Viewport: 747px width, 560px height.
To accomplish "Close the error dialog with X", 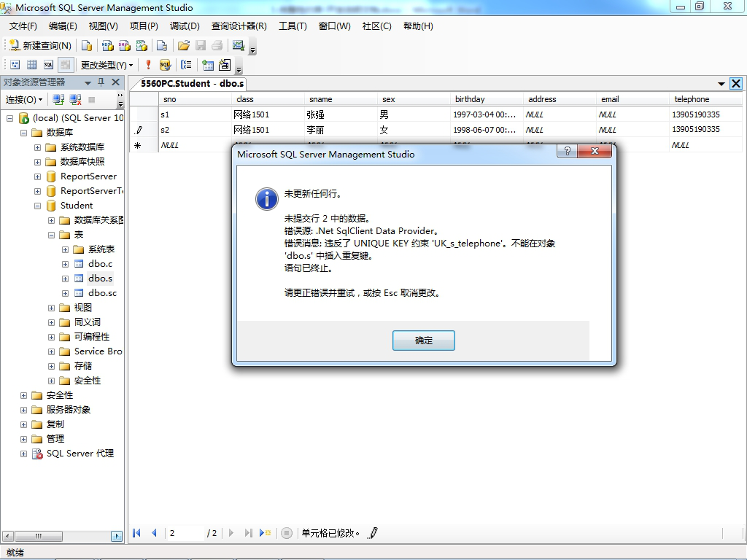I will (x=595, y=151).
